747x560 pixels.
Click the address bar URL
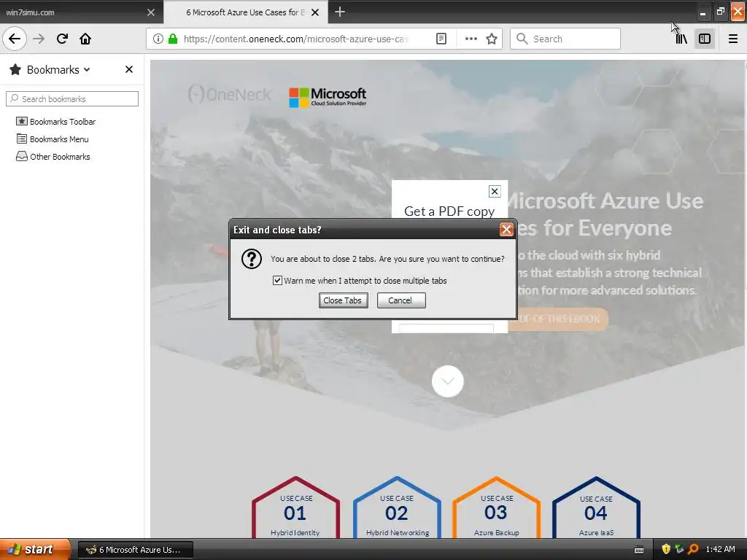[296, 39]
